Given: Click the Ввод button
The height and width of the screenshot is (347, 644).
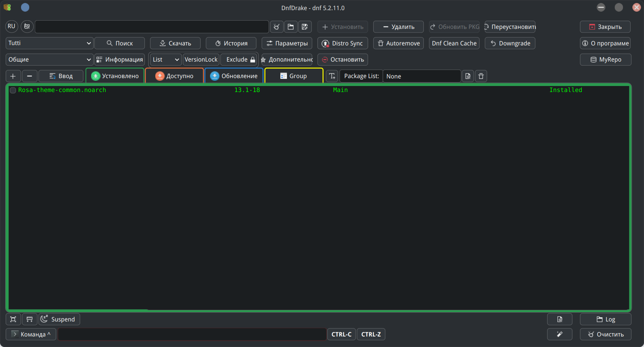Looking at the screenshot, I should click(x=61, y=76).
